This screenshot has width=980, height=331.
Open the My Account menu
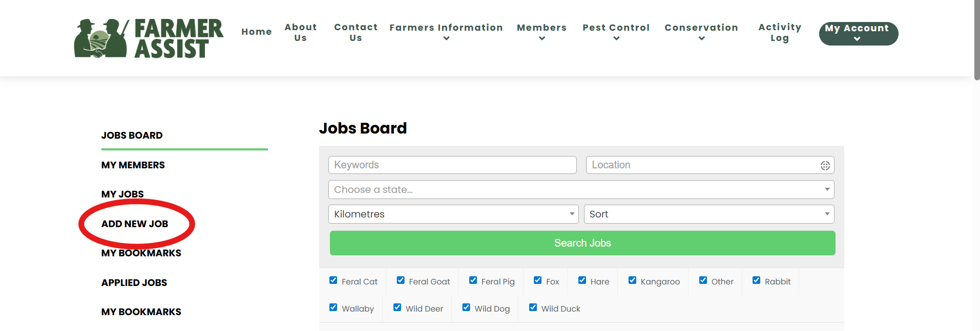pos(858,33)
